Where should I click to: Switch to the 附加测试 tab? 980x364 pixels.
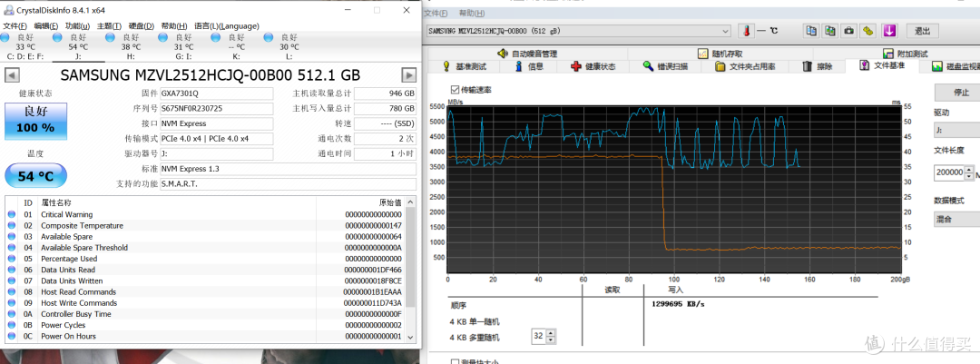pos(905,54)
